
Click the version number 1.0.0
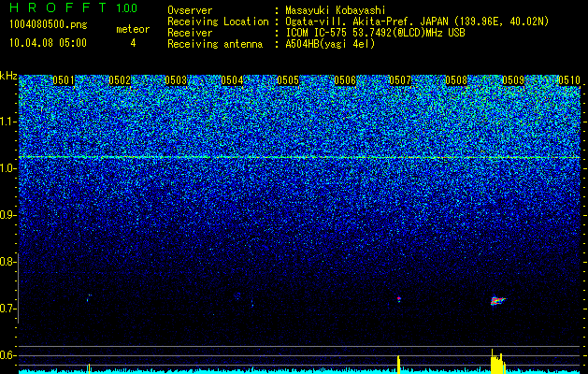pyautogui.click(x=127, y=8)
